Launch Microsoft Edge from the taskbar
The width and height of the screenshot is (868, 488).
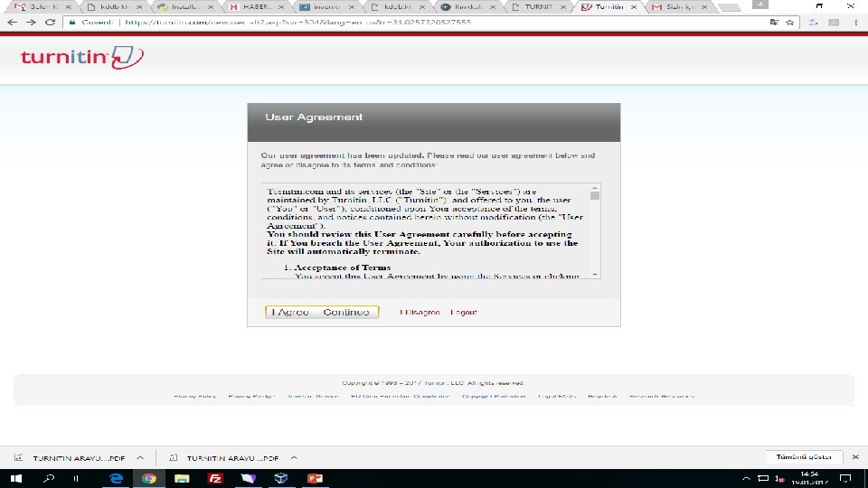pos(116,478)
